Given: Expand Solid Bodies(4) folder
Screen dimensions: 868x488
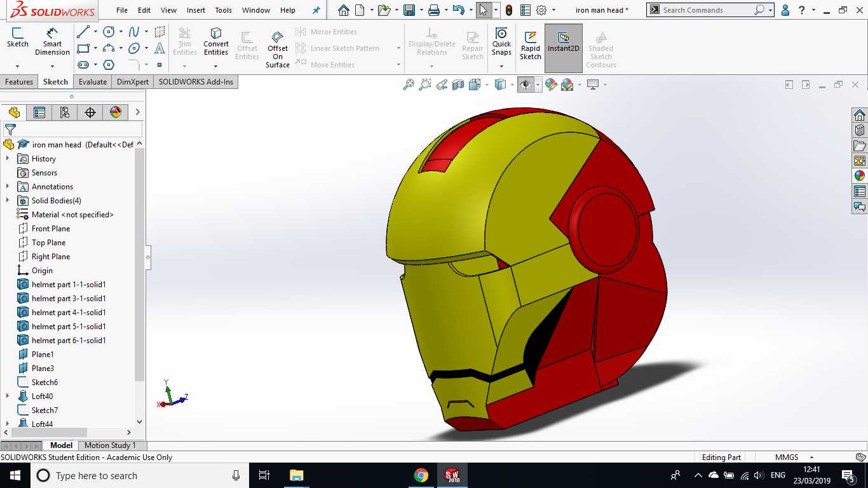Looking at the screenshot, I should pos(8,201).
